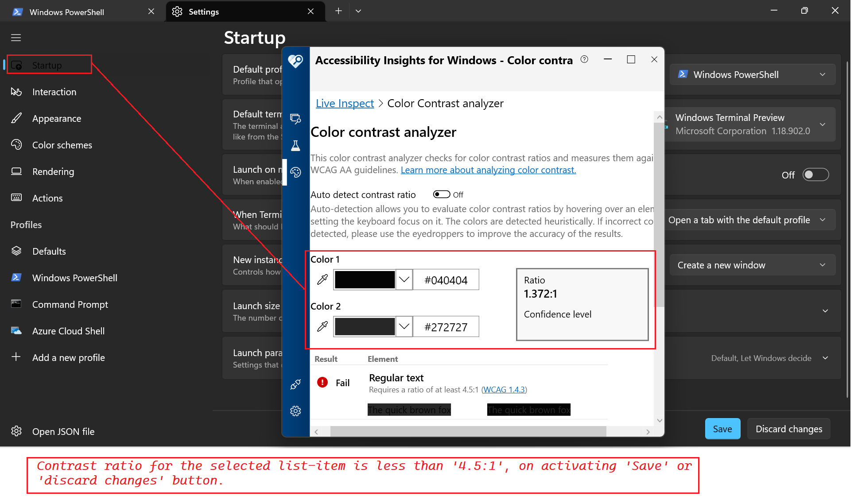Select the tests beaker icon in sidebar

tap(296, 145)
